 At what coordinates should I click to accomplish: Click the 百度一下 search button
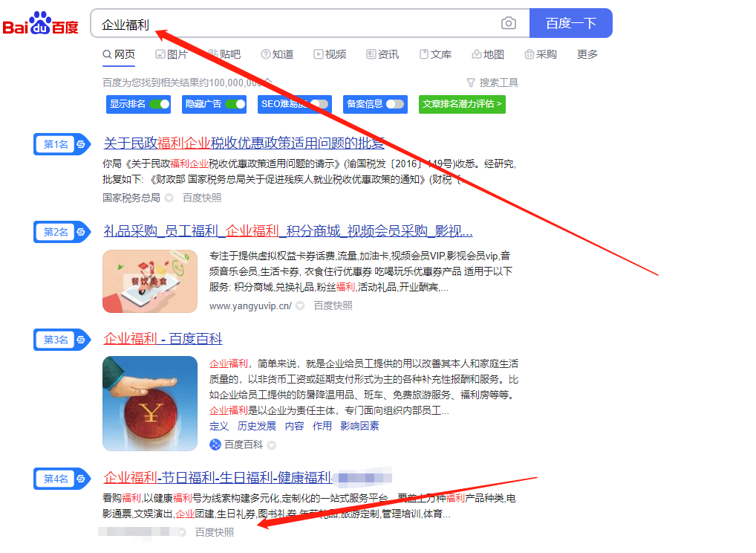pos(571,23)
